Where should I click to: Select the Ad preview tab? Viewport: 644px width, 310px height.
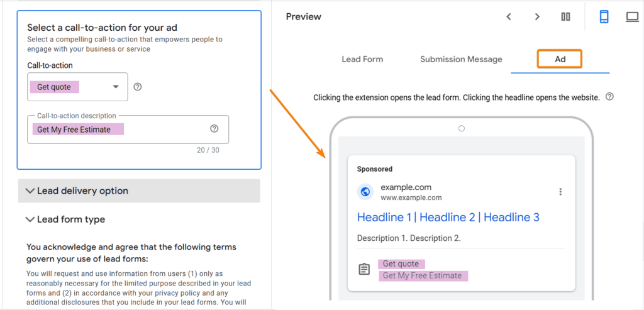[560, 59]
